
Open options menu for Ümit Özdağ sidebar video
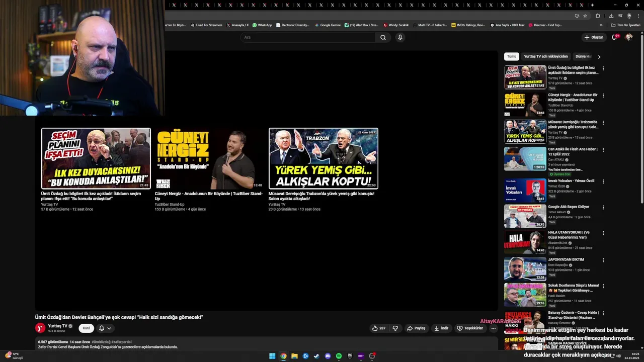tap(603, 68)
